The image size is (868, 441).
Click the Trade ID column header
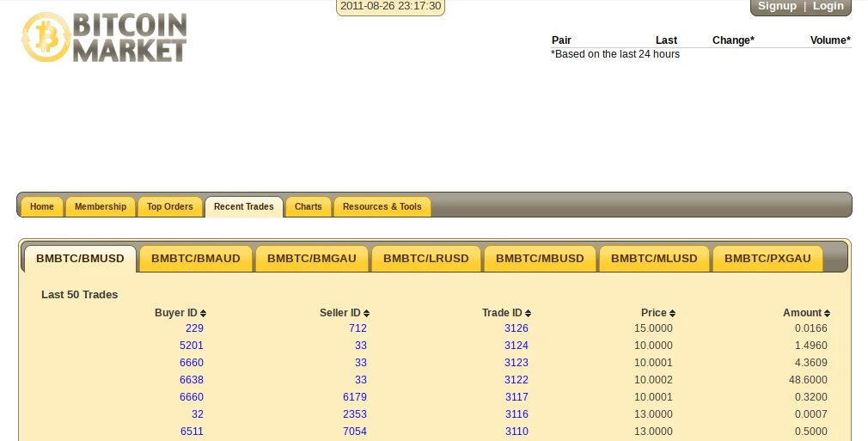click(x=502, y=313)
